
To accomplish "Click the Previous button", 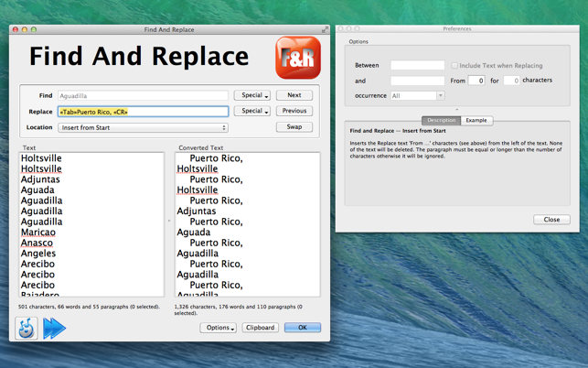I will (294, 111).
